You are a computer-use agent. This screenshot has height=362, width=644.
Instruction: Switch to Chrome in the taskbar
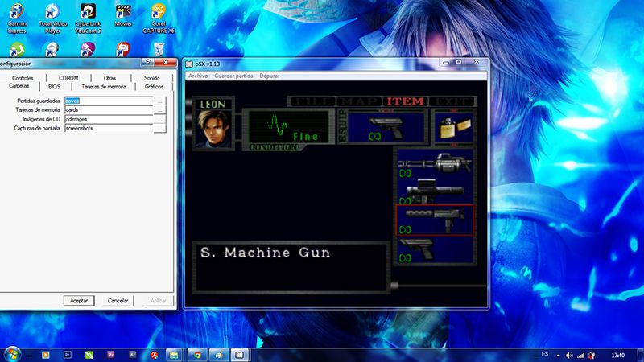click(197, 355)
